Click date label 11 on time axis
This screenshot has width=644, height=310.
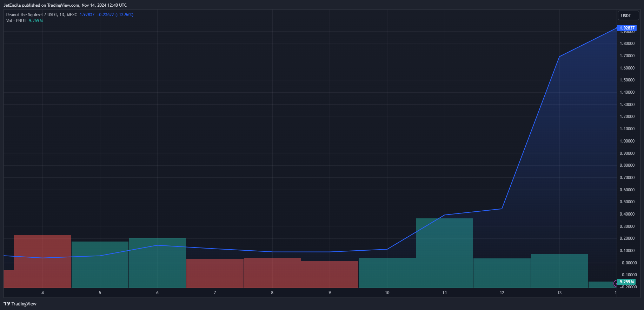point(445,293)
